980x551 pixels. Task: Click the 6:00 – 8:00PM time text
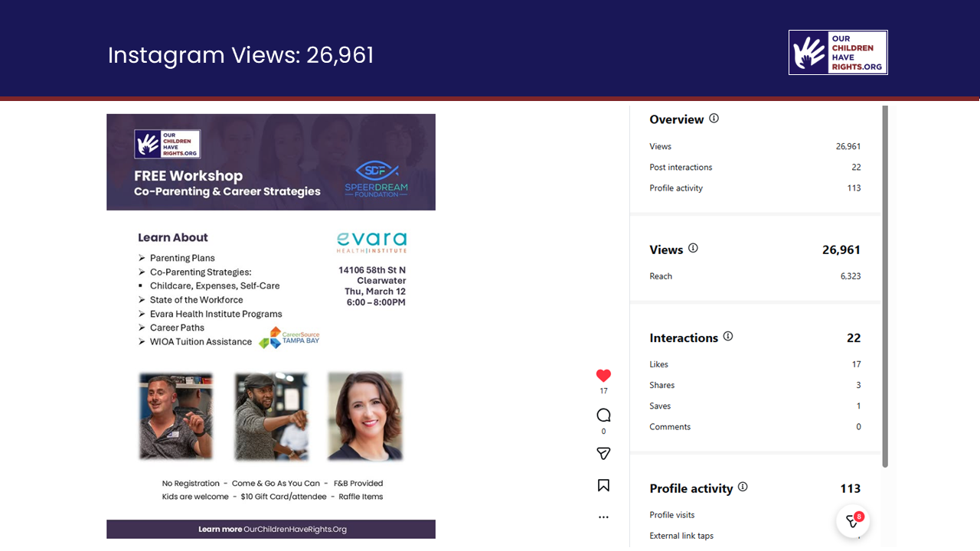click(x=376, y=302)
